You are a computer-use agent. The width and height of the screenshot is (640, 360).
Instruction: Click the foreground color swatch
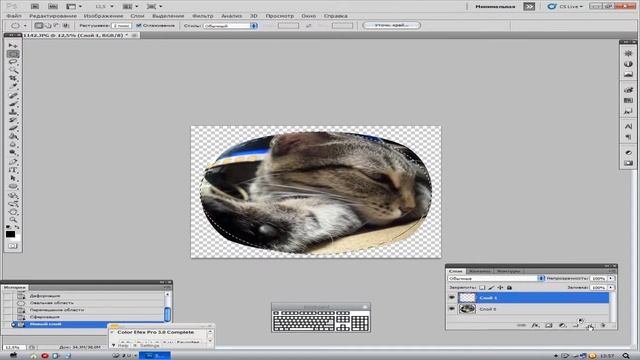coord(10,234)
